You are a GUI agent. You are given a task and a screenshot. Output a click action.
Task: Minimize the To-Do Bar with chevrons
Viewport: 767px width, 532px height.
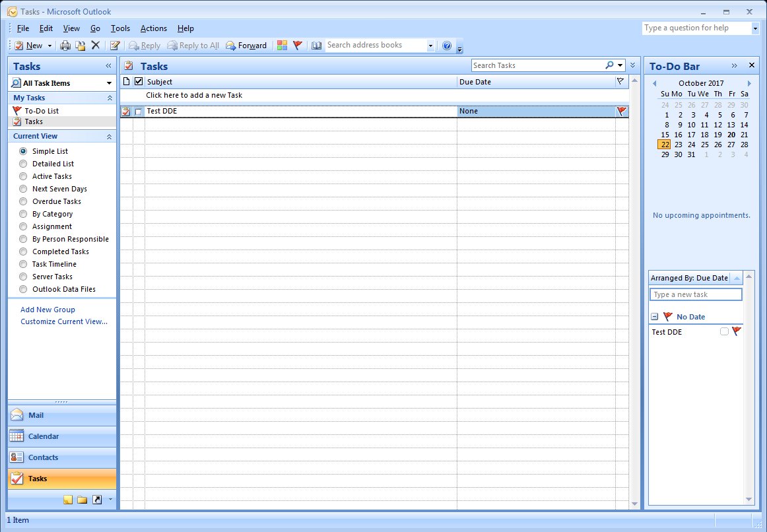pos(734,65)
